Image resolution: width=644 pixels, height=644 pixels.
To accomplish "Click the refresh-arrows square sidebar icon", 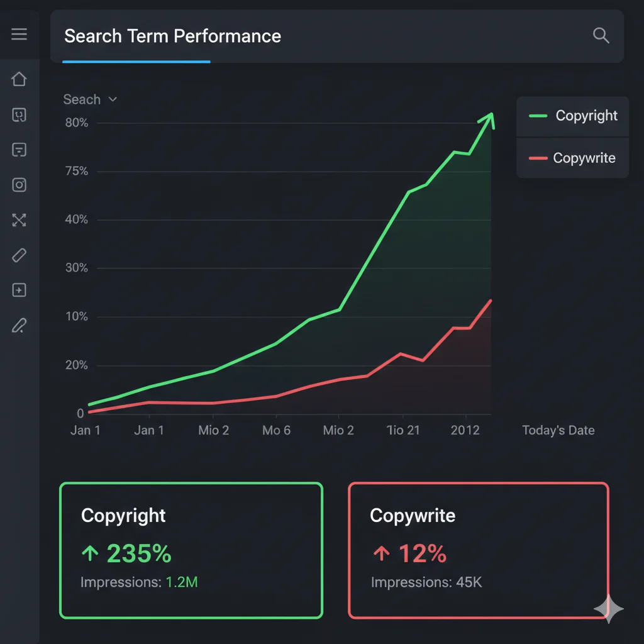I will tap(19, 114).
